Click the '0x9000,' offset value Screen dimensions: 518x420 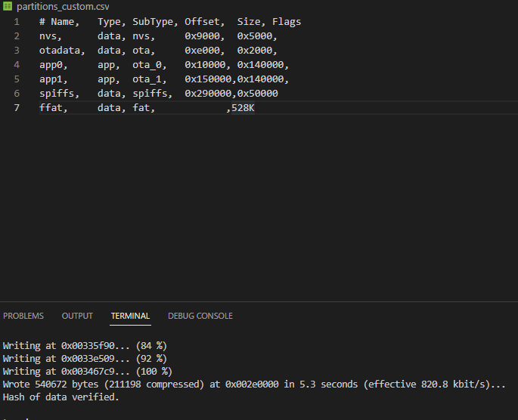coord(205,36)
